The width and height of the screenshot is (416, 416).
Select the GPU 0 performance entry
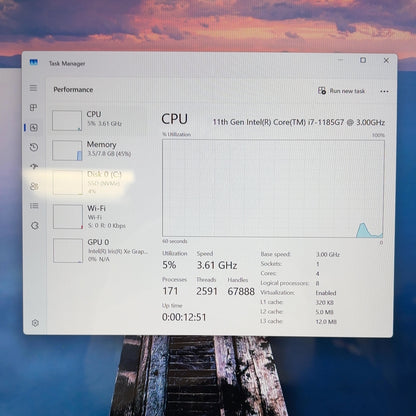click(x=100, y=250)
